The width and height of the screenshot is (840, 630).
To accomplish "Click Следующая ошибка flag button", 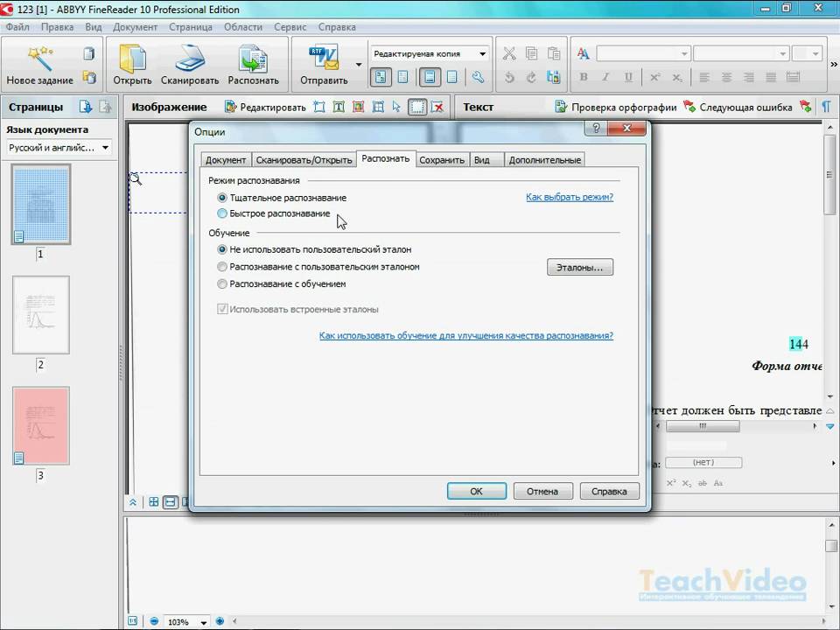I will click(x=739, y=107).
